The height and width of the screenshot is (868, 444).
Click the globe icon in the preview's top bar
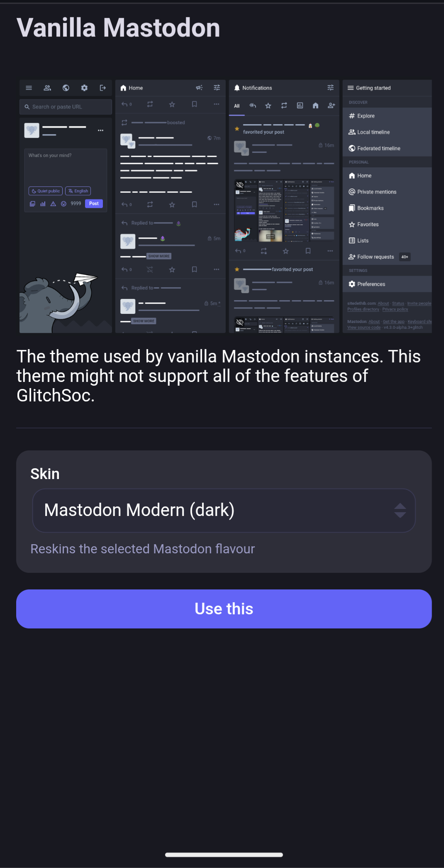pyautogui.click(x=66, y=88)
